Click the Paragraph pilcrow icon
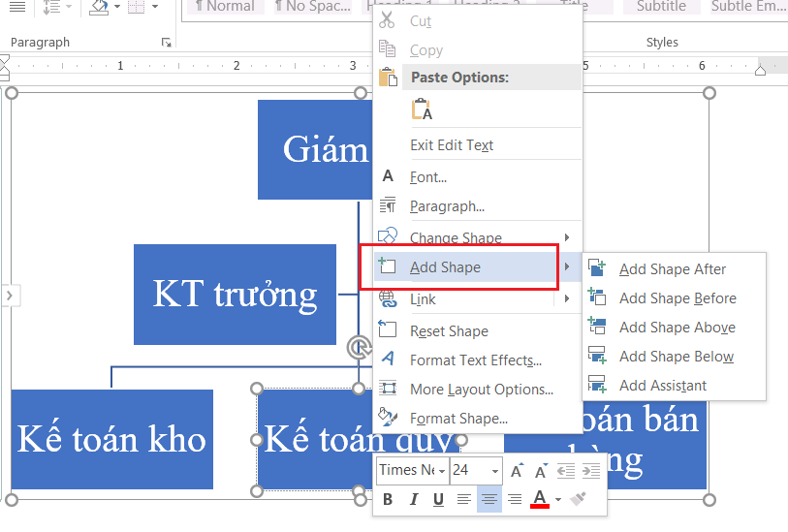 point(388,205)
